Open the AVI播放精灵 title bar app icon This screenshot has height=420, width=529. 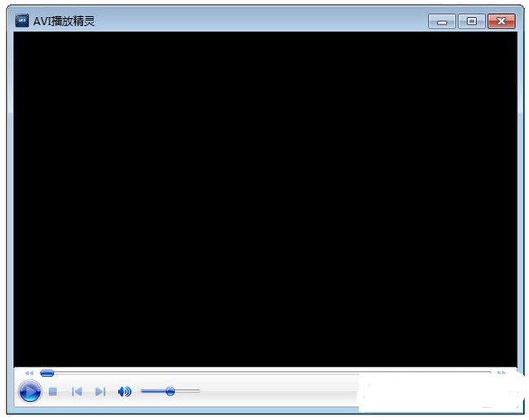click(x=22, y=20)
